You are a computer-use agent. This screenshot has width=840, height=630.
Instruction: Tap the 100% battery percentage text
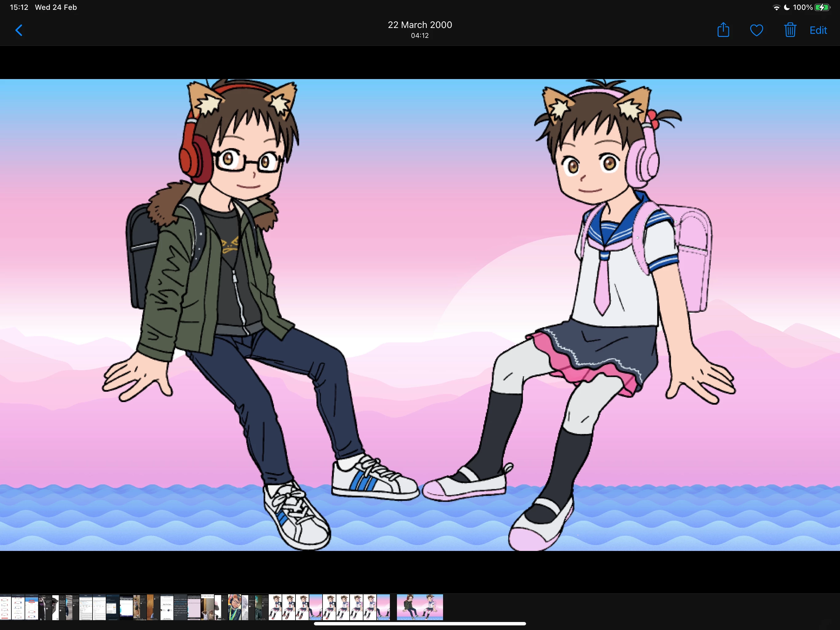(x=803, y=8)
